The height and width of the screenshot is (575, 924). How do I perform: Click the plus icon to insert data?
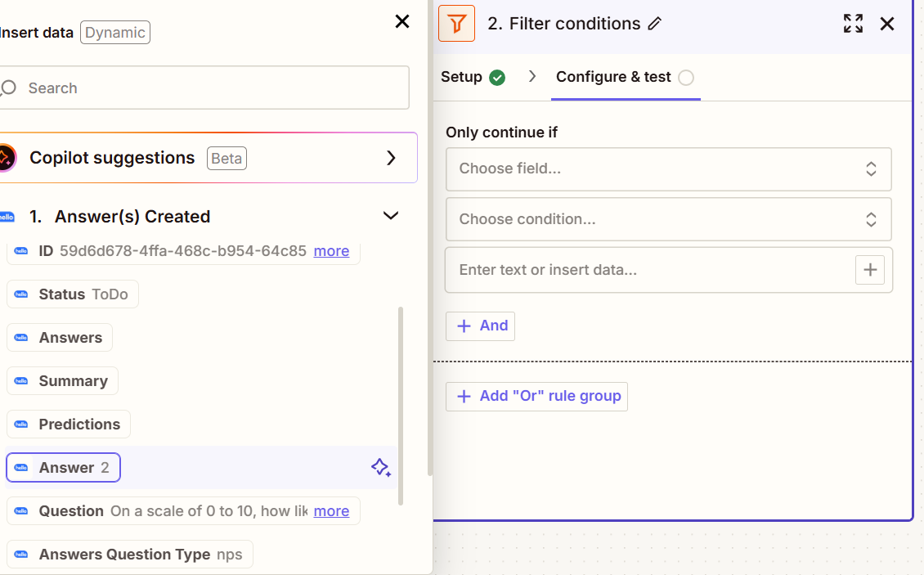870,270
